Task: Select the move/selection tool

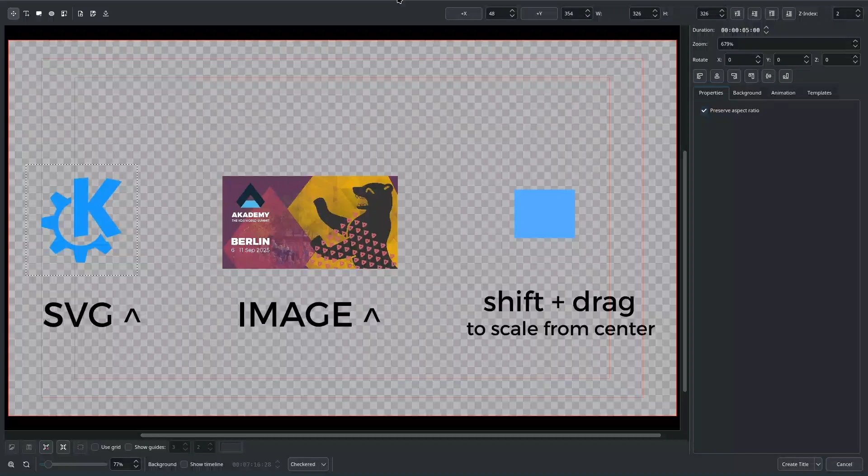Action: tap(14, 14)
